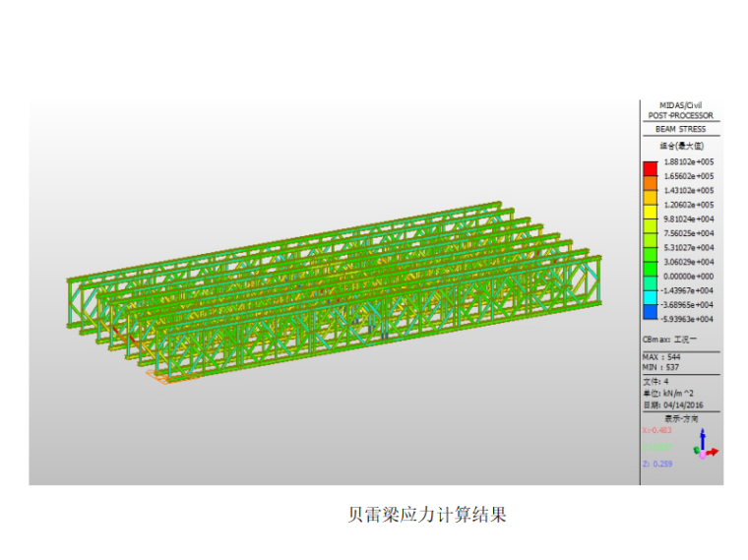Select the 1.88102e+005 legend value
Viewport: 748px width, 560px height.
[x=687, y=161]
